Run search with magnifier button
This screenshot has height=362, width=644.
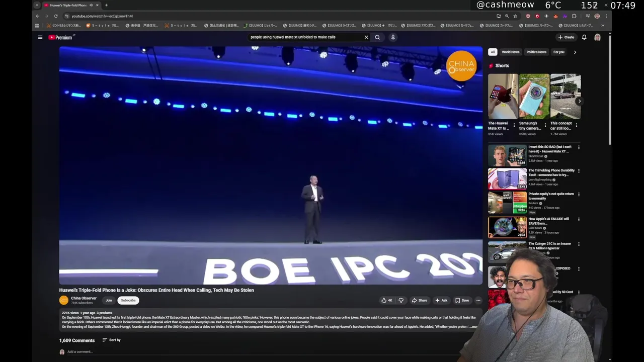click(377, 37)
